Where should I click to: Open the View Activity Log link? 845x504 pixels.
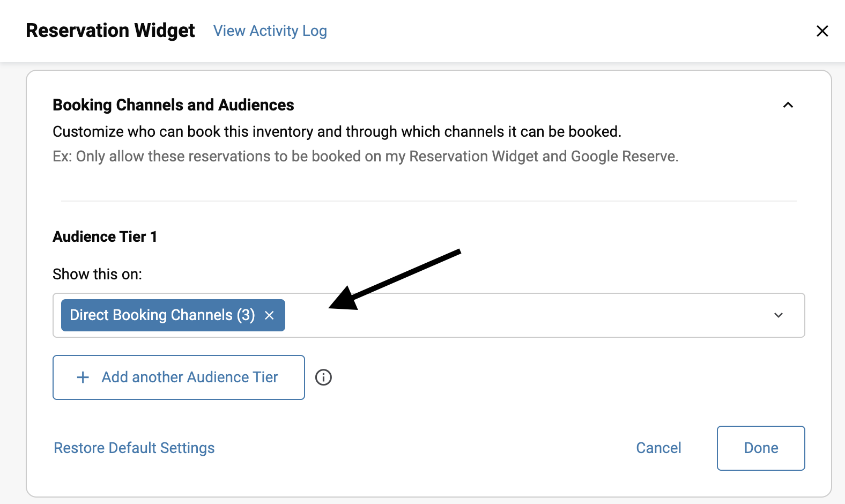270,31
